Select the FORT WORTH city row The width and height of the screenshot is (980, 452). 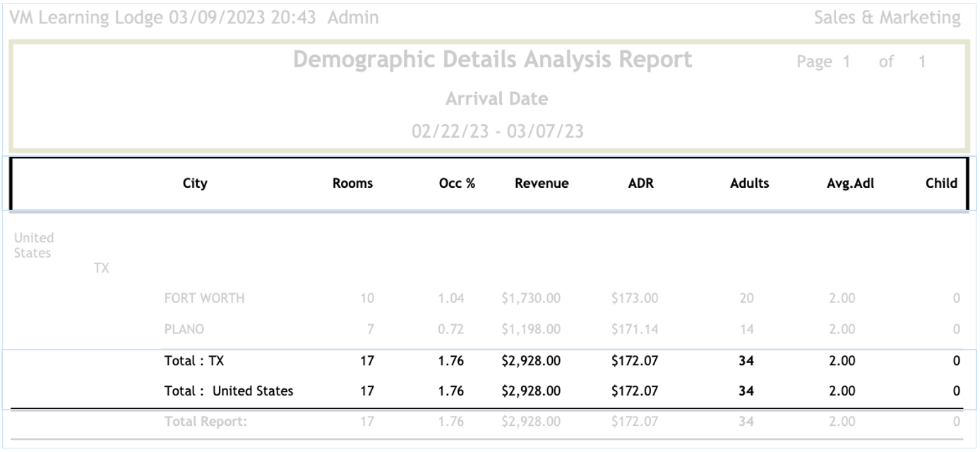[x=204, y=298]
